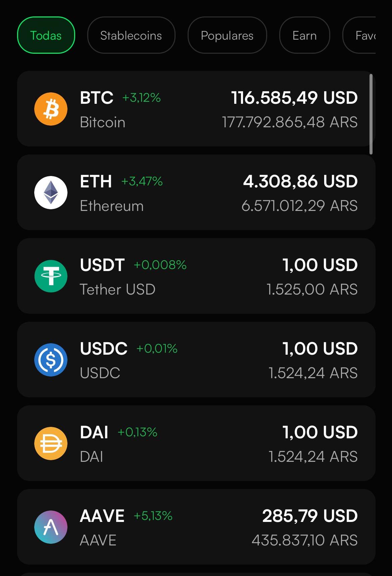Show the Populares filter tab

tap(227, 35)
